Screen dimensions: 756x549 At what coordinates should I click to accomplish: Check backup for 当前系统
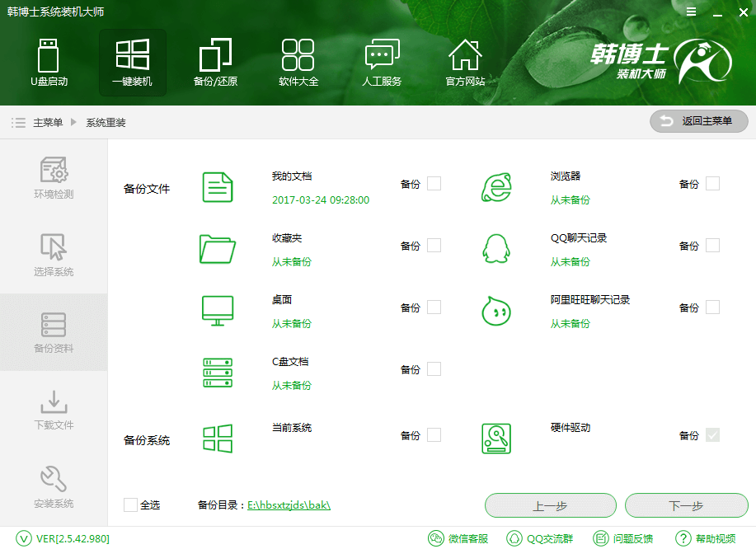[434, 434]
